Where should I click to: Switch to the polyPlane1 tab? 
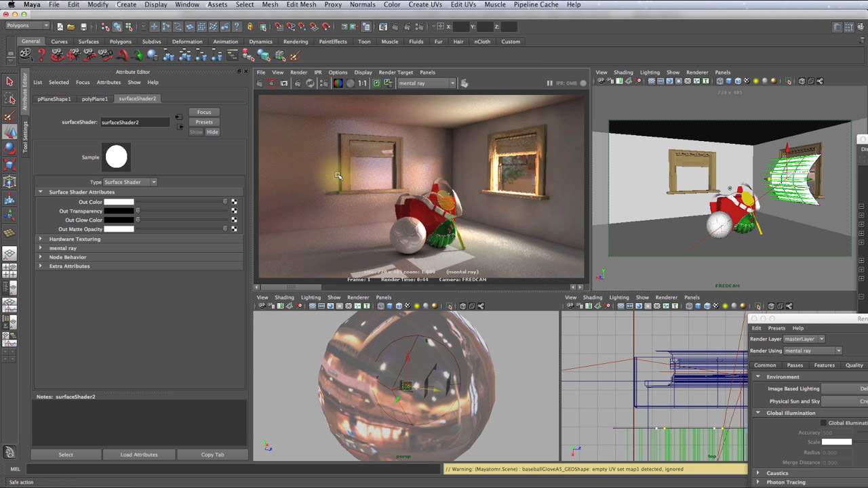95,98
